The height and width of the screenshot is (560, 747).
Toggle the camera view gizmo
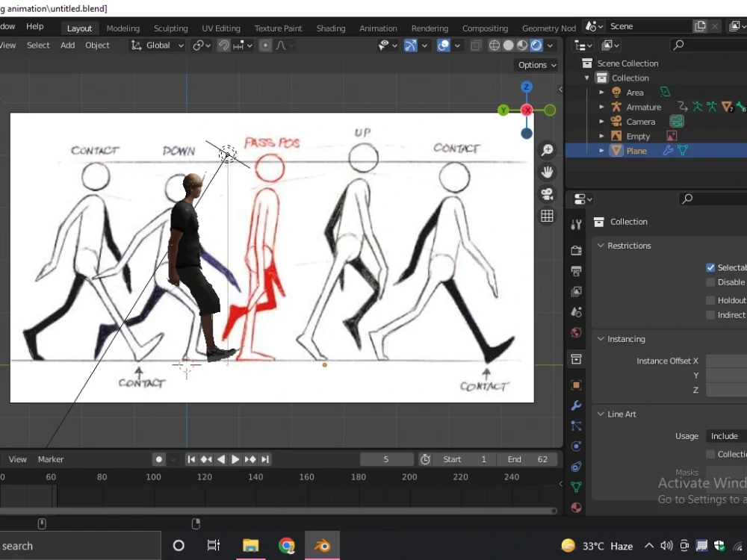pos(547,194)
